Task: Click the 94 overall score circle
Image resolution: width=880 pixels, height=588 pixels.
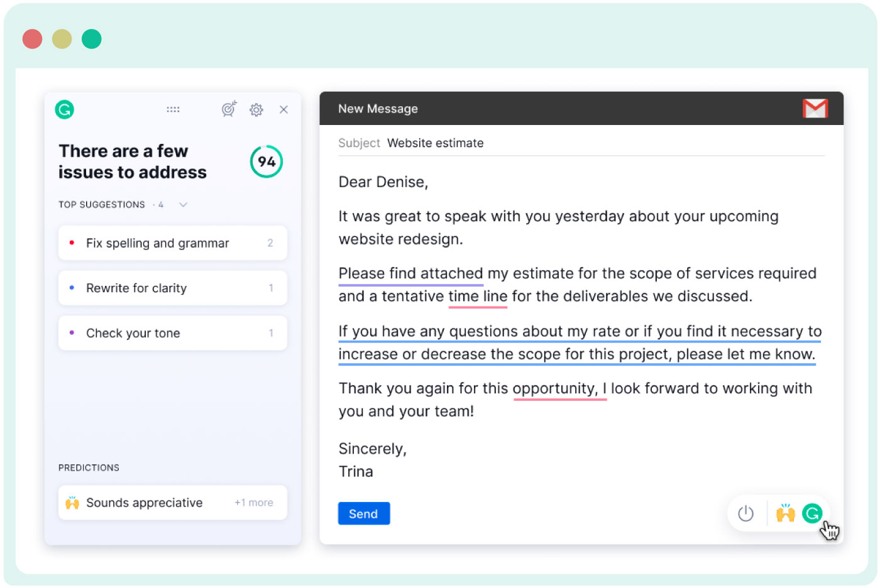Action: pyautogui.click(x=267, y=162)
